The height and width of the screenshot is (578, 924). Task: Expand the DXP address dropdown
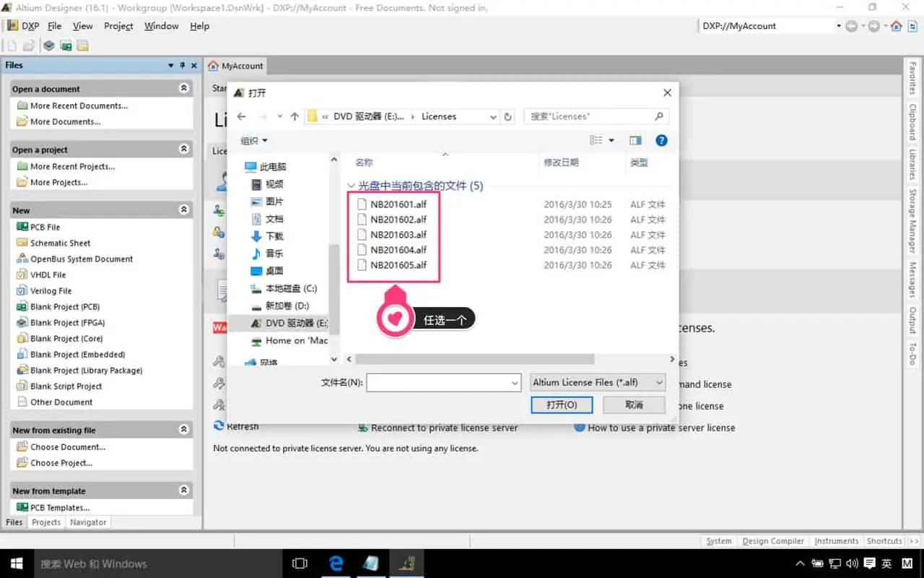coord(839,26)
